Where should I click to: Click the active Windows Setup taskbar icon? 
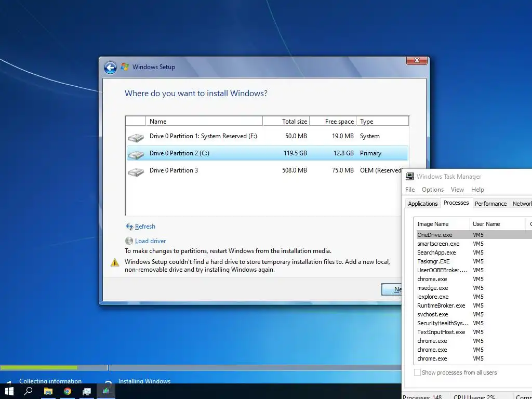[106, 391]
